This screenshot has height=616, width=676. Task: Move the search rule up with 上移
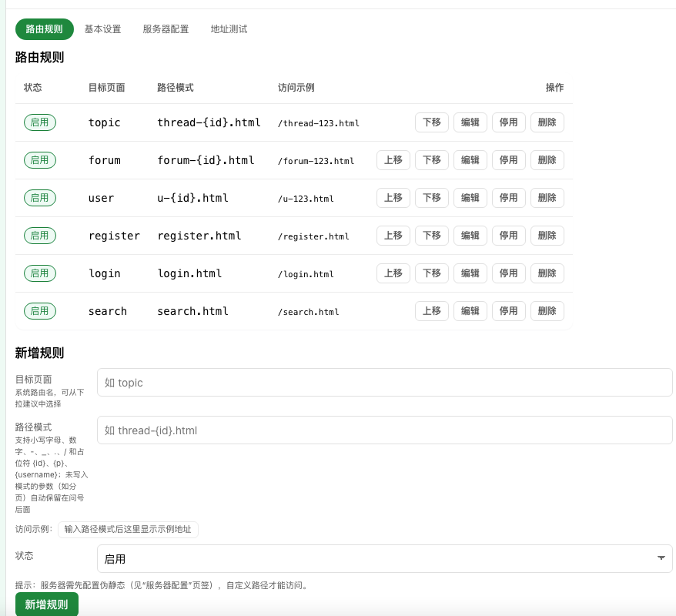[432, 311]
